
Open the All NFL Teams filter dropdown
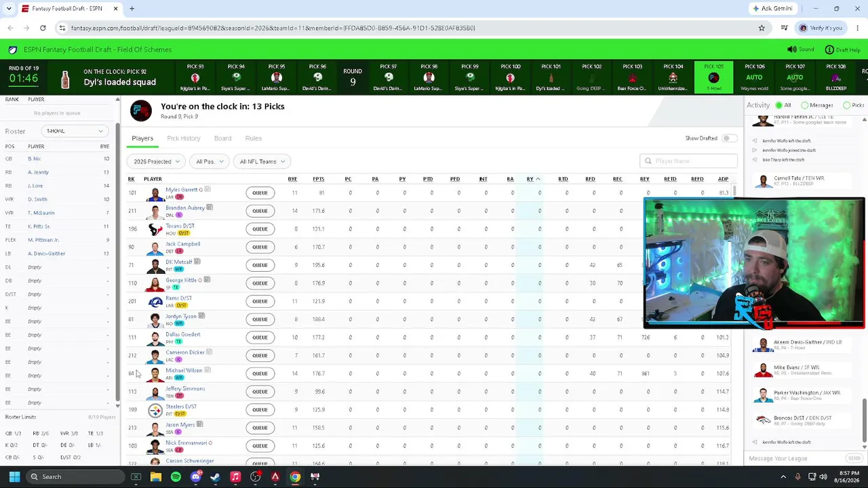point(262,161)
